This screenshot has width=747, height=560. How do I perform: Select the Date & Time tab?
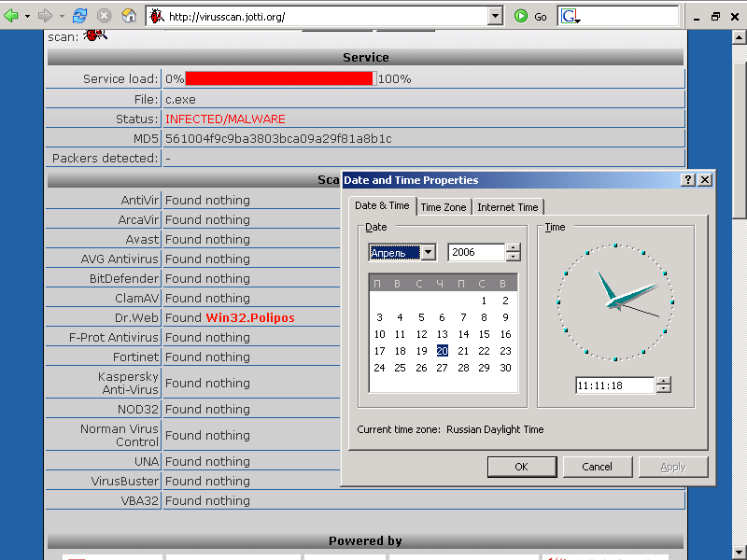coord(382,205)
